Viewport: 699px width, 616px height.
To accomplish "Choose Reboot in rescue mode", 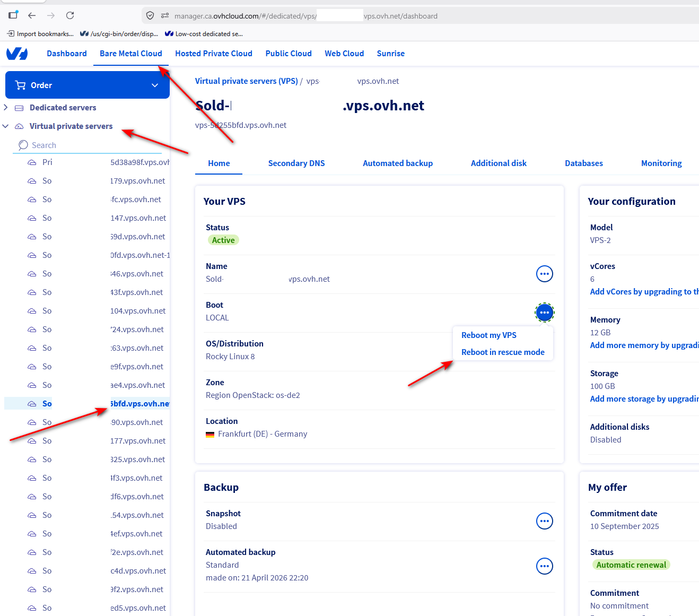I will coord(503,352).
